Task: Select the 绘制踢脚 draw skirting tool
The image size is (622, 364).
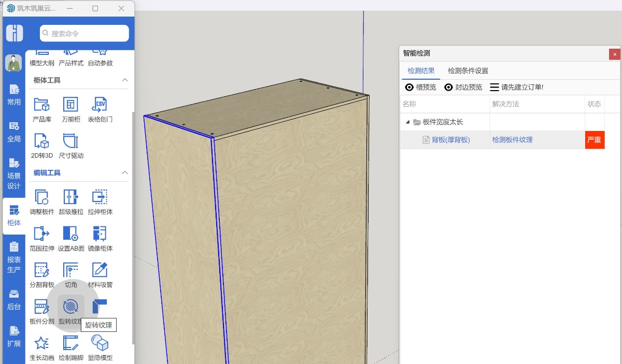Action: click(x=70, y=348)
